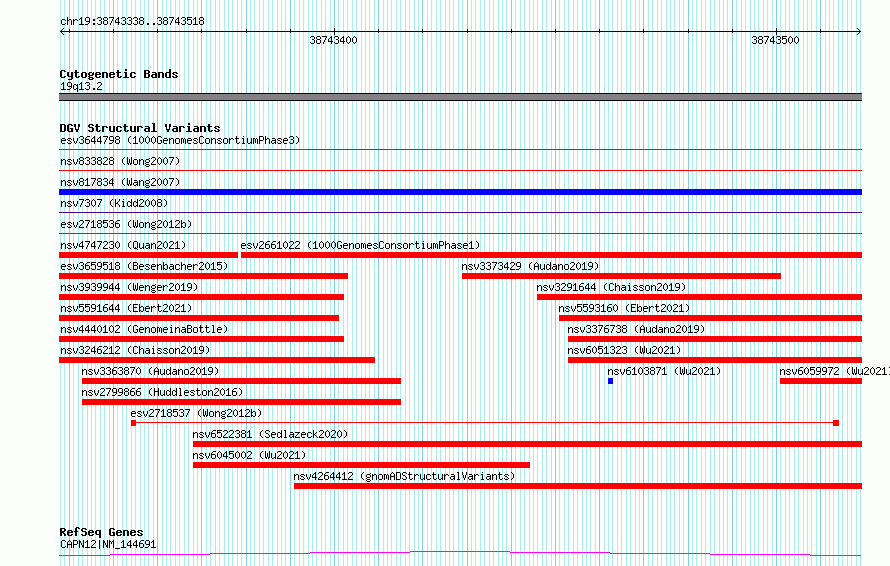
Task: Open the nsv817834 (Wang2007) blue variant bar
Action: tap(460, 192)
